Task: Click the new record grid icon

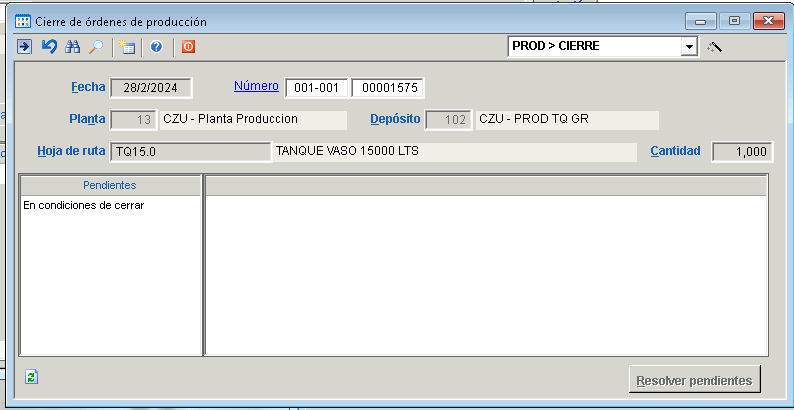Action: 127,46
